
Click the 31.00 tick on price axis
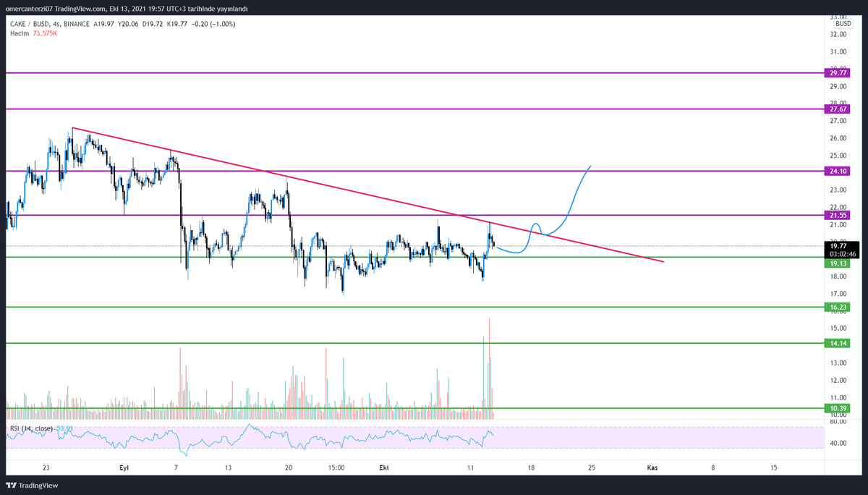[838, 52]
